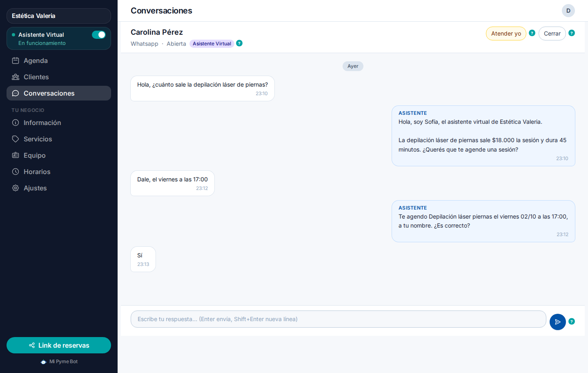Click the 'Dale, el viernes a las 17:00' message
This screenshot has width=588, height=373.
coord(172,183)
